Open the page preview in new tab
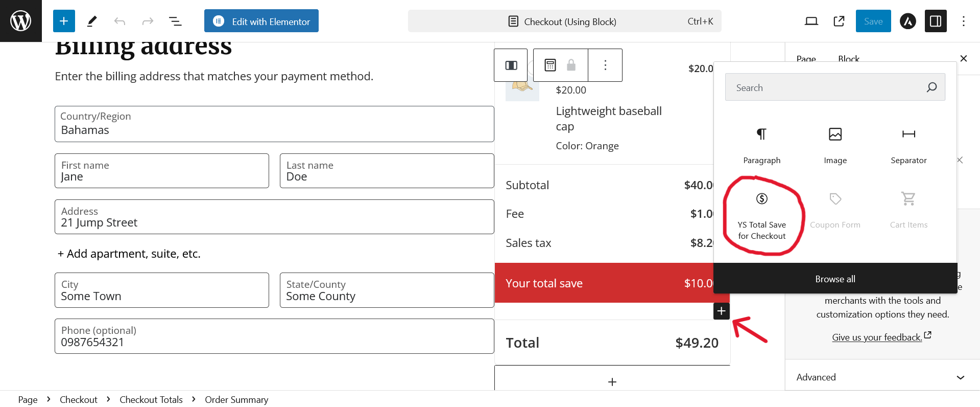The height and width of the screenshot is (407, 980). click(x=839, y=21)
